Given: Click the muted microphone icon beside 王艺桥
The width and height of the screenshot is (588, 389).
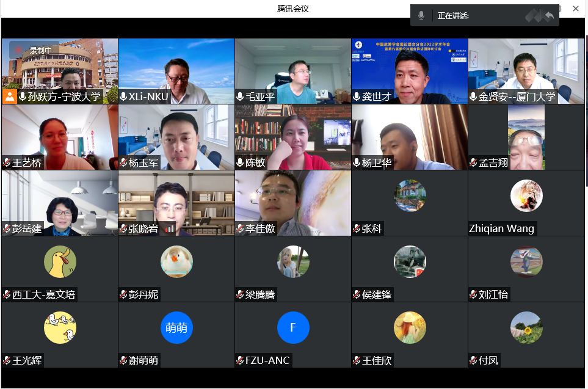Looking at the screenshot, I should click(7, 163).
